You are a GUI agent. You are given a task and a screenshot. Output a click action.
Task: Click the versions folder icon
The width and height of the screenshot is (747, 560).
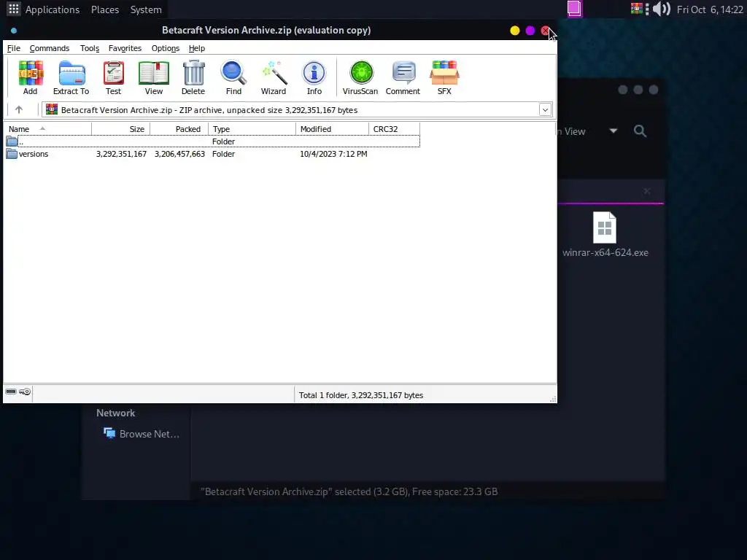pyautogui.click(x=12, y=154)
